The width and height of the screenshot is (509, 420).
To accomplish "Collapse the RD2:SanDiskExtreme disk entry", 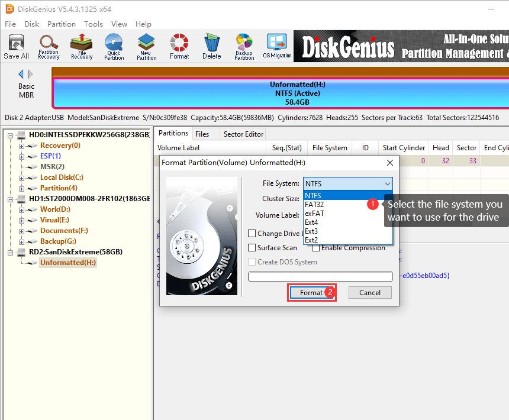I will [x=9, y=251].
